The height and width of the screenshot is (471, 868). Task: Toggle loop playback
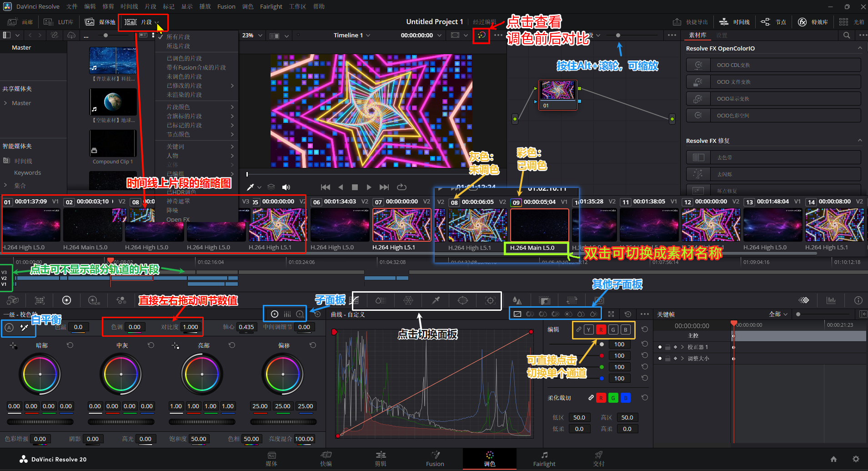[401, 187]
